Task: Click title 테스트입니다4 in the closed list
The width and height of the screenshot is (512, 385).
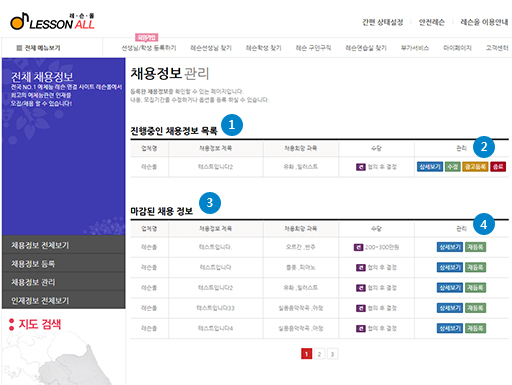Action: 215,328
